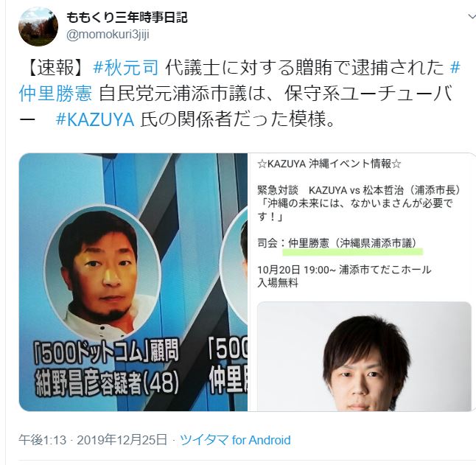Open the #秋元司 hashtag
Screen dimensions: 476x465
126,67
